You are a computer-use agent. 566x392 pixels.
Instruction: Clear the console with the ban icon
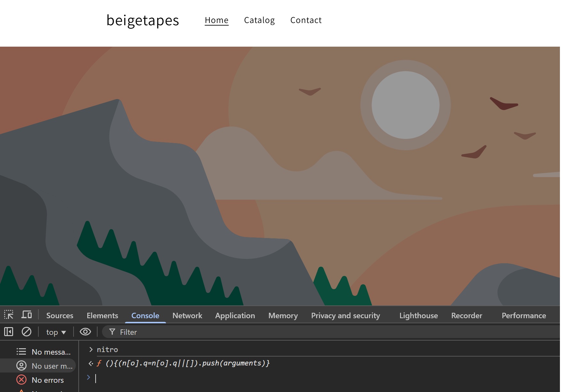[27, 332]
